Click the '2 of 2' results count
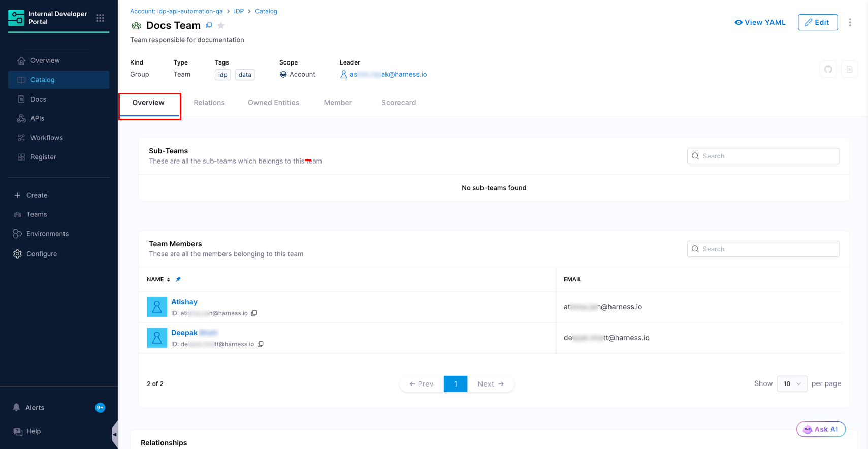 point(155,384)
